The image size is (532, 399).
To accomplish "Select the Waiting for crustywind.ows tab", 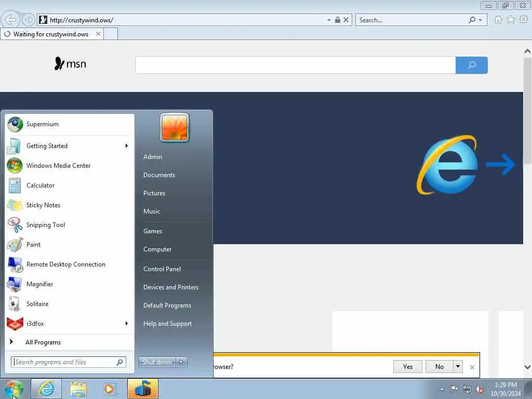I will tap(50, 34).
